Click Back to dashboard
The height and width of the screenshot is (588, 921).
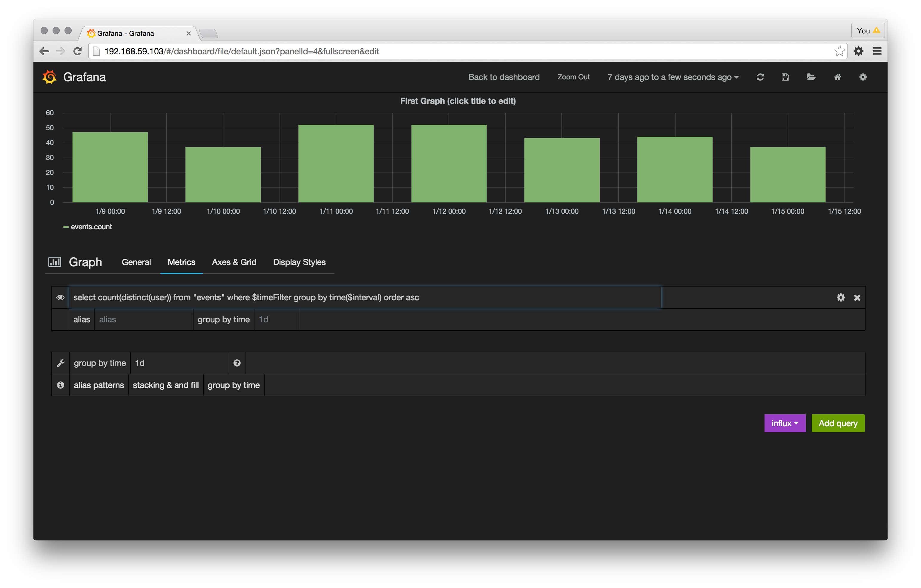(504, 77)
